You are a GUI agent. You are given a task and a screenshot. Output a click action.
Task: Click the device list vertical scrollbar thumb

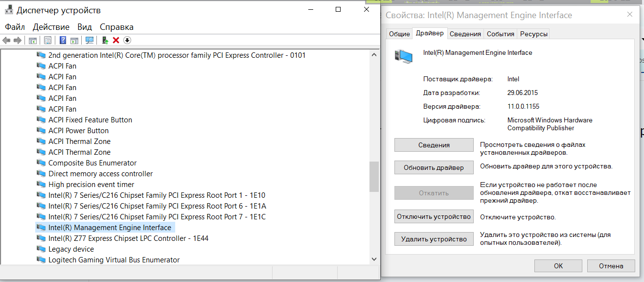click(374, 177)
